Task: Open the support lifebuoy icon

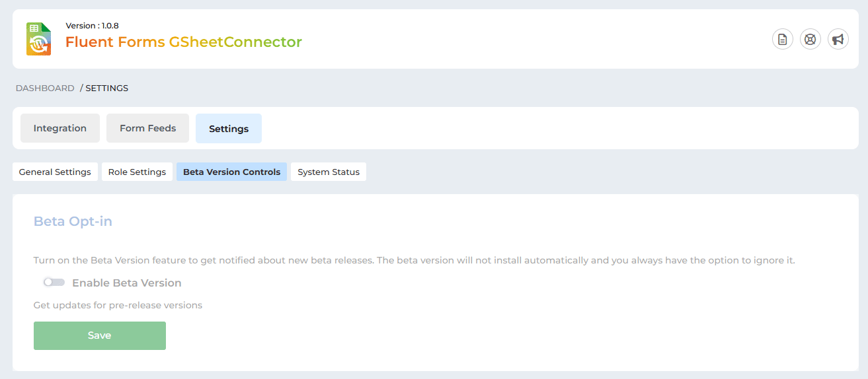Action: point(810,40)
